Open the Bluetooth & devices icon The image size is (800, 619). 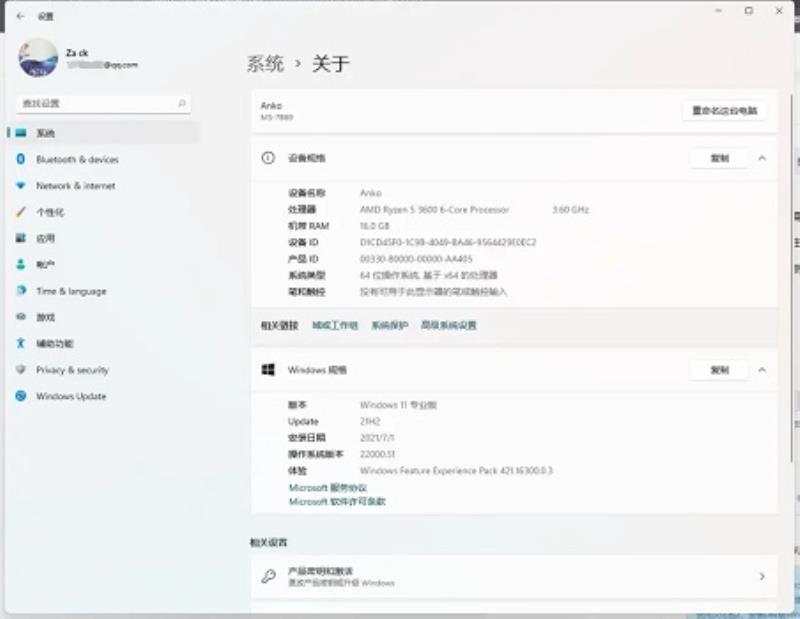20,159
